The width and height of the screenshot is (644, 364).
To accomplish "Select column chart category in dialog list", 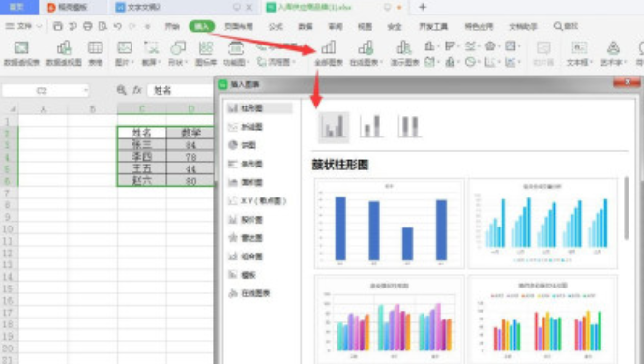I will pyautogui.click(x=259, y=108).
